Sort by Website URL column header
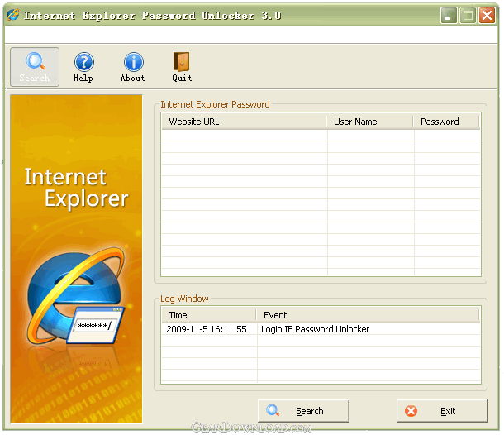Image resolution: width=504 pixels, height=435 pixels. pos(244,122)
